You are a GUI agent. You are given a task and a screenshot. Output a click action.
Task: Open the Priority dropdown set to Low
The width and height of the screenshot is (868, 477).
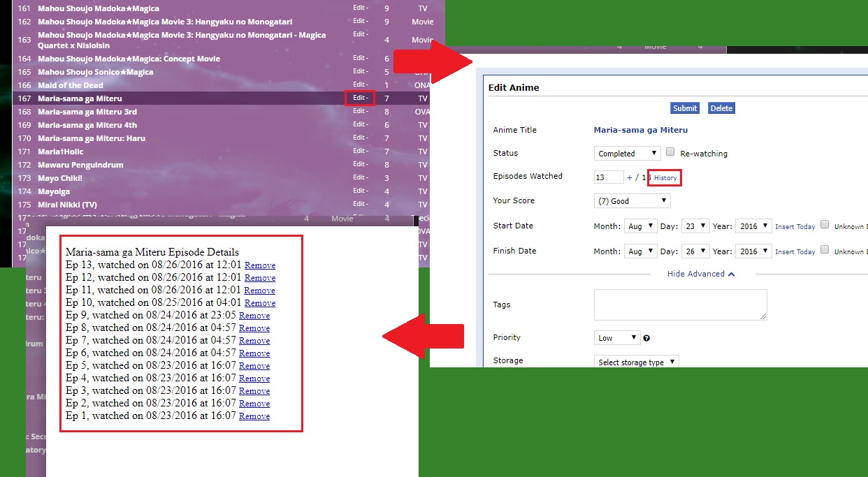coord(616,338)
